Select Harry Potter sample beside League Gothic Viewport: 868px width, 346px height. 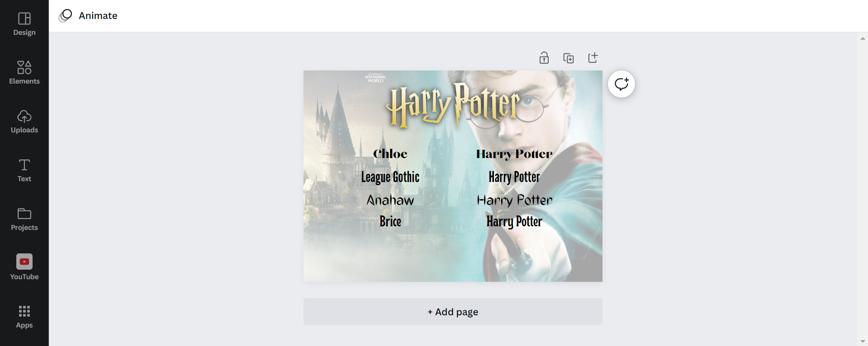pyautogui.click(x=514, y=177)
